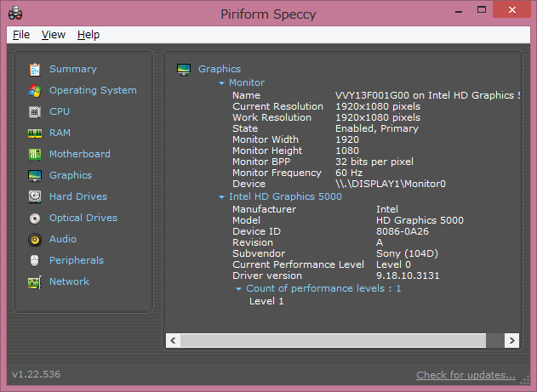
Task: Select the Current Performance Level row
Action: (x=322, y=264)
